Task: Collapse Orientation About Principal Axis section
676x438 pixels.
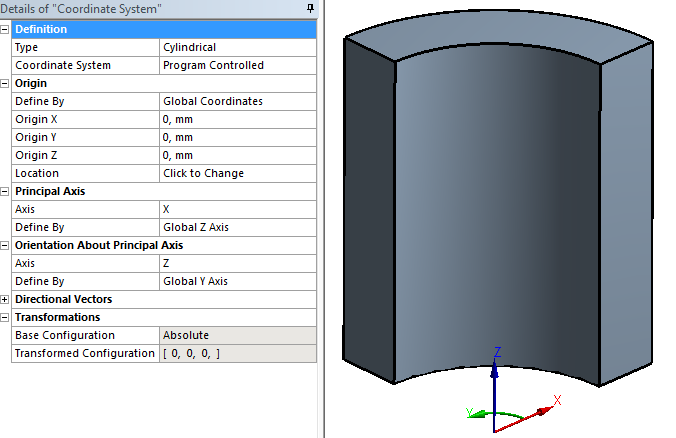Action: 5,245
